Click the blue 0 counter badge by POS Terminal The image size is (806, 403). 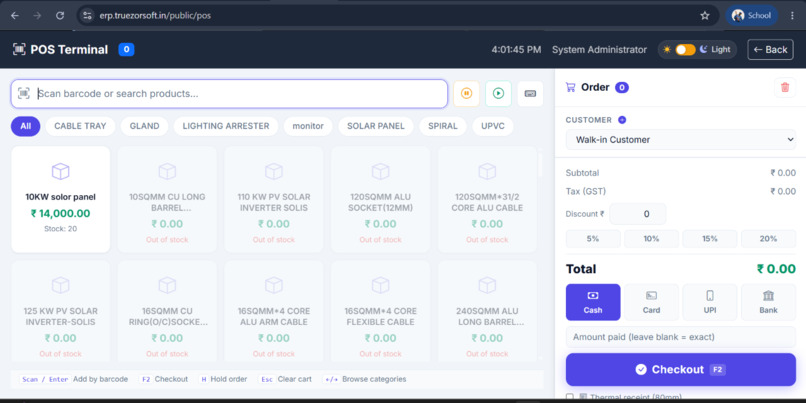pyautogui.click(x=126, y=49)
